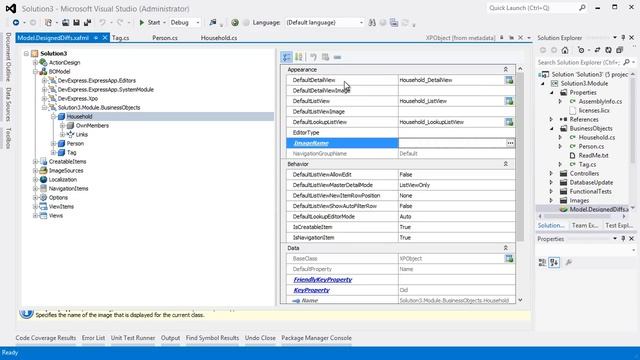Viewport: 640px width, 360px height.
Task: Navigate to Household_LookupListView via its icon
Action: point(509,122)
